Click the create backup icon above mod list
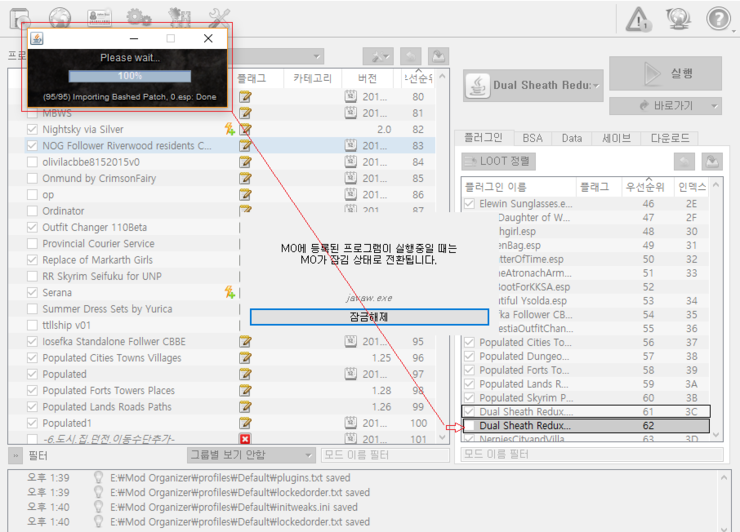The image size is (740, 532). [x=438, y=57]
